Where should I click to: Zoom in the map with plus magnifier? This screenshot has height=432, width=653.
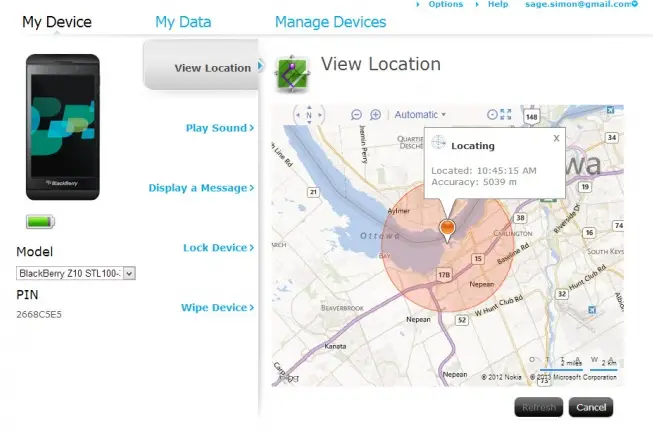point(375,115)
